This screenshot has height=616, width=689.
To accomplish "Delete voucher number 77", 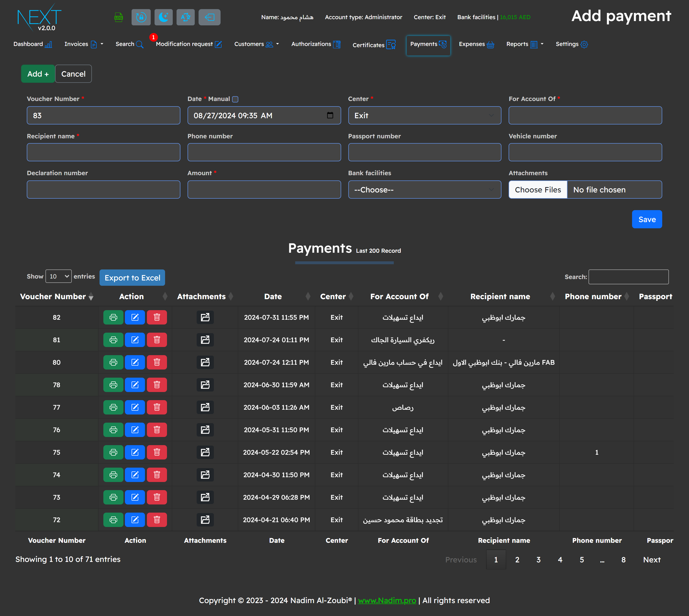I will (x=157, y=408).
